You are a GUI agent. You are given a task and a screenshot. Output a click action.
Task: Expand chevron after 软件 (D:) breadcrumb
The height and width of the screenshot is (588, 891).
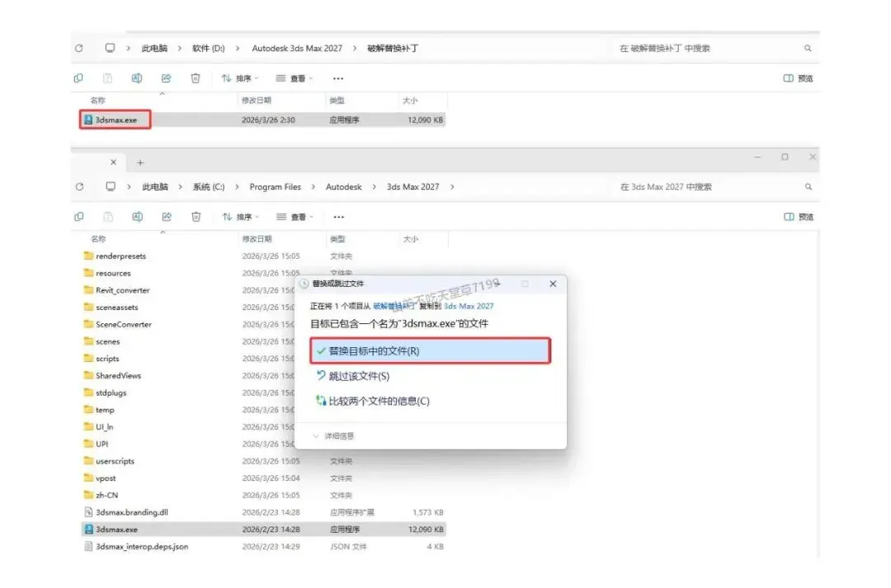tap(238, 49)
